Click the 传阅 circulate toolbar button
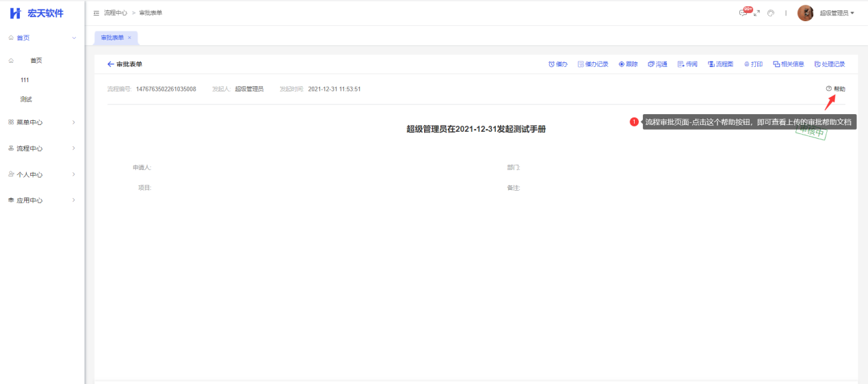Screen dimensions: 868x384 [x=687, y=64]
